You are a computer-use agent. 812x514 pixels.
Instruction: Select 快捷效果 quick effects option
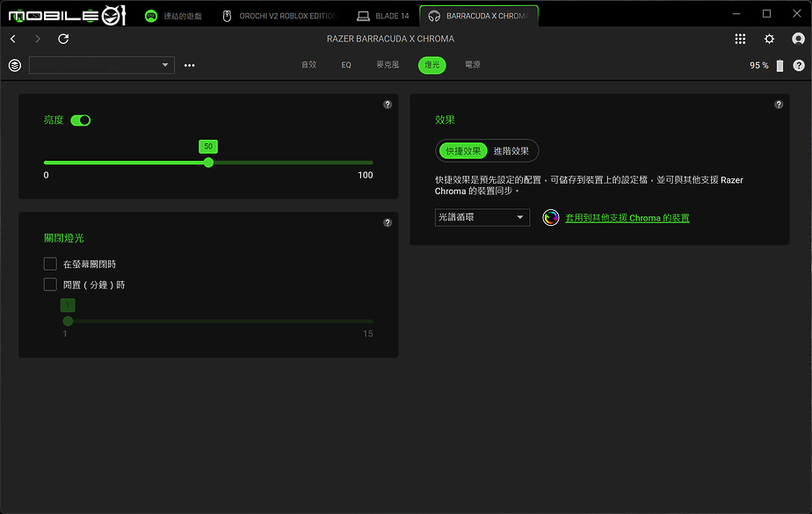click(463, 150)
